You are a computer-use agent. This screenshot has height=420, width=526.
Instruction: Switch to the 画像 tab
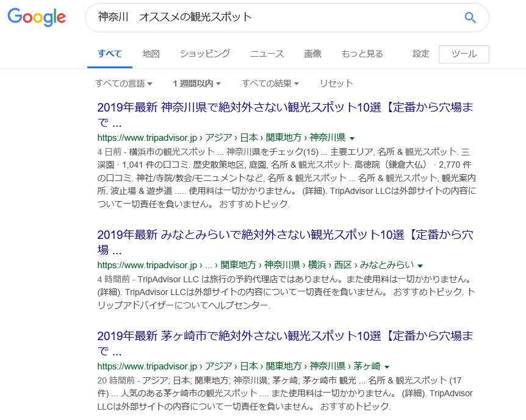[x=312, y=54]
